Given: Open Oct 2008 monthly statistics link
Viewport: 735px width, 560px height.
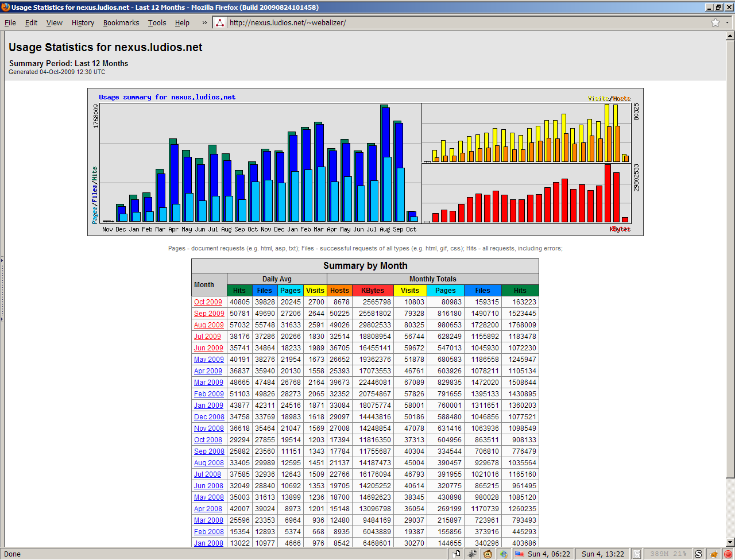Looking at the screenshot, I should point(208,440).
